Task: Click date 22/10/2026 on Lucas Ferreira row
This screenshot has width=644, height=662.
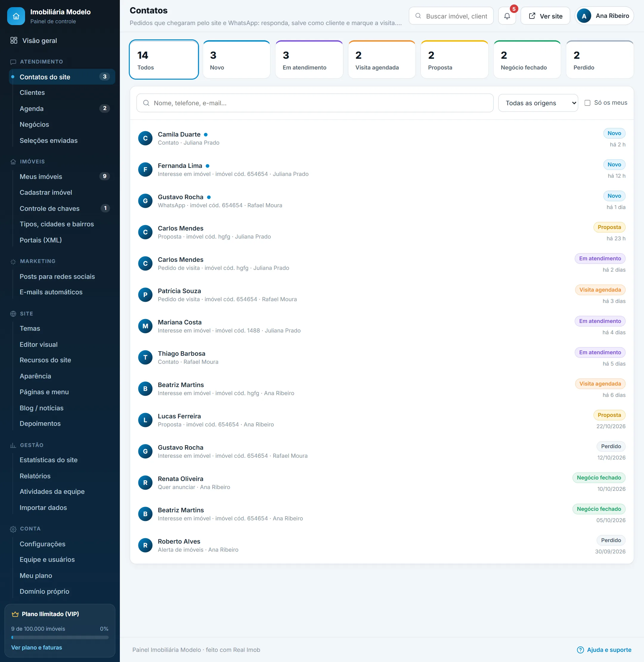Action: tap(611, 426)
